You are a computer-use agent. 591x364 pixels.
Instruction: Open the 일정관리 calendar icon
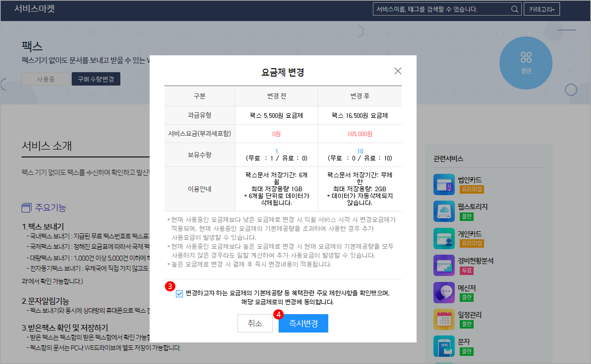pos(444,319)
